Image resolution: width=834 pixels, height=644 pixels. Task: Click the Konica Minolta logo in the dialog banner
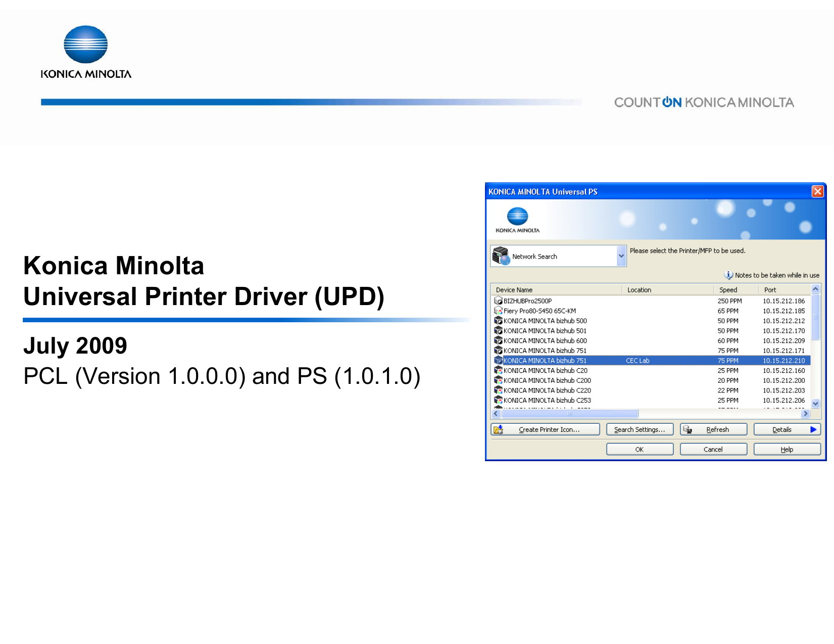(x=517, y=220)
